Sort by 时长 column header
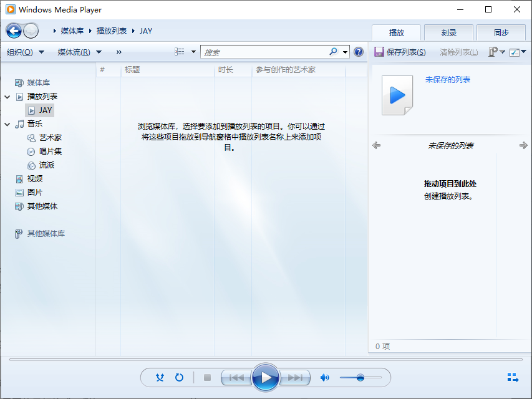 (233, 70)
